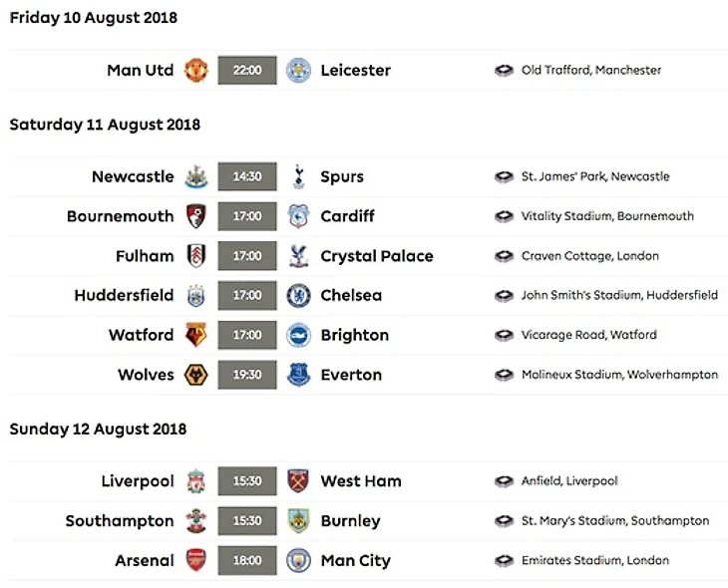Click the Spurs cockerel crest
The height and width of the screenshot is (588, 728).
tap(297, 177)
